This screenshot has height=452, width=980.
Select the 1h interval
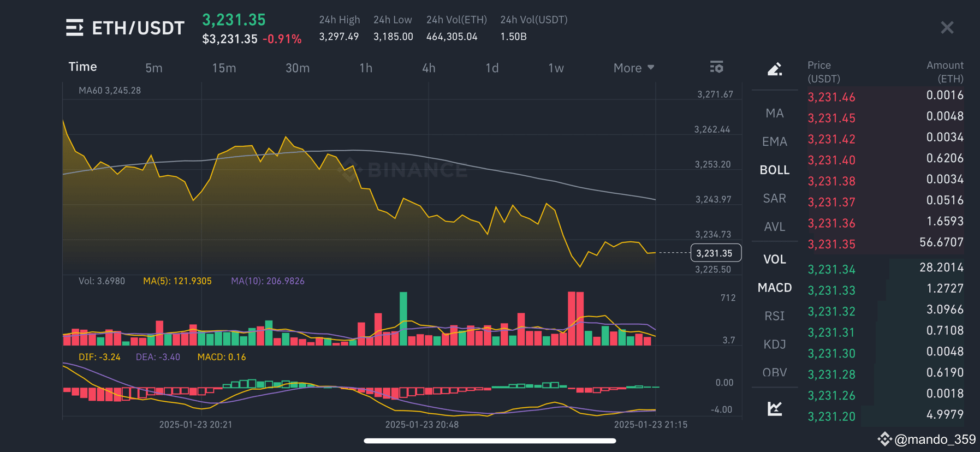[366, 68]
